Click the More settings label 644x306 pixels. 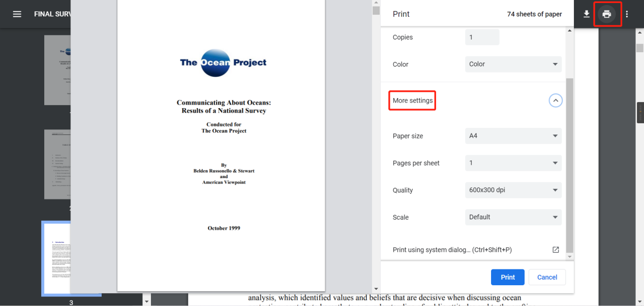pyautogui.click(x=413, y=100)
